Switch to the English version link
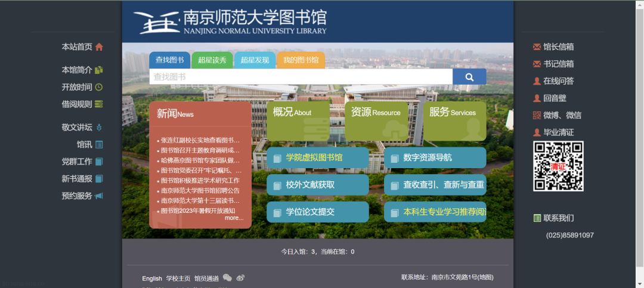644x288 pixels. coord(152,278)
